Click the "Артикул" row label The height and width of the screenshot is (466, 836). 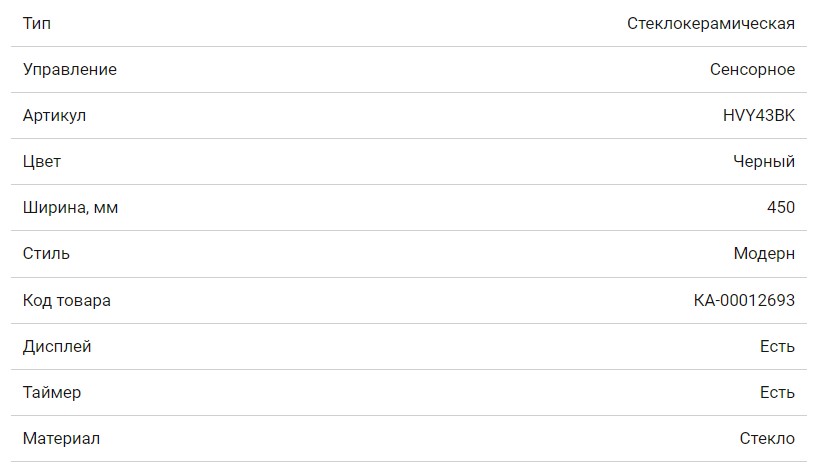pos(54,115)
